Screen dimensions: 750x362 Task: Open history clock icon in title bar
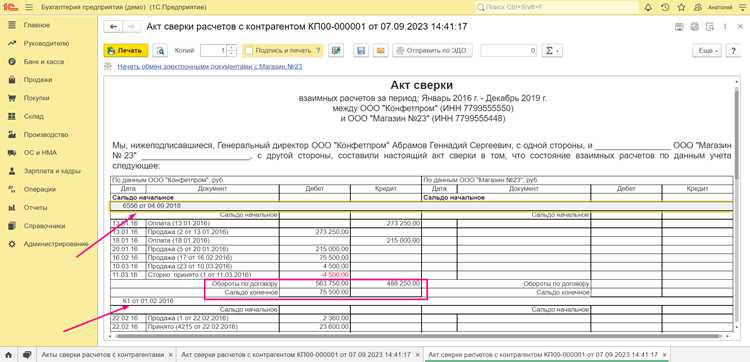[664, 8]
